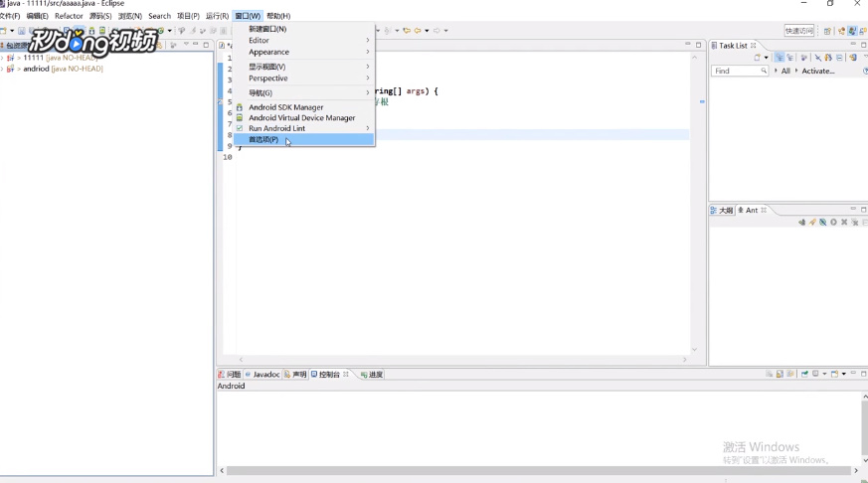Screen dimensions: 868x483
Task: Switch to the 大纲 outline tab
Action: 722,211
